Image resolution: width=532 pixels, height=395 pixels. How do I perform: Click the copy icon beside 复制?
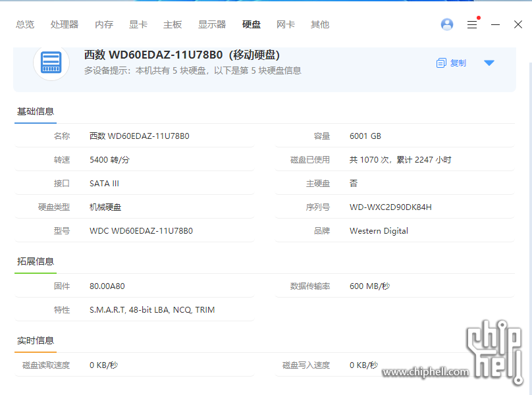coord(441,63)
